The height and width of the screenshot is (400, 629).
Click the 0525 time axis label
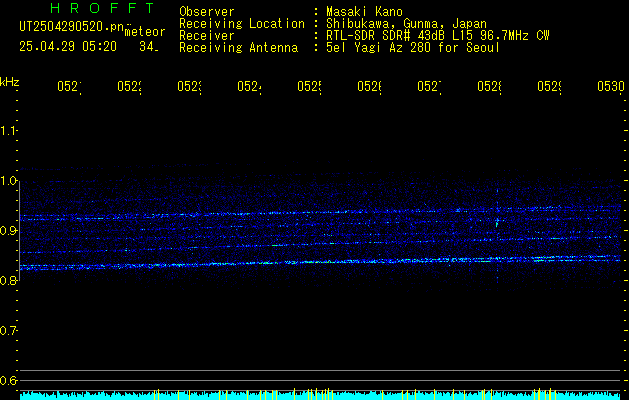coord(309,86)
